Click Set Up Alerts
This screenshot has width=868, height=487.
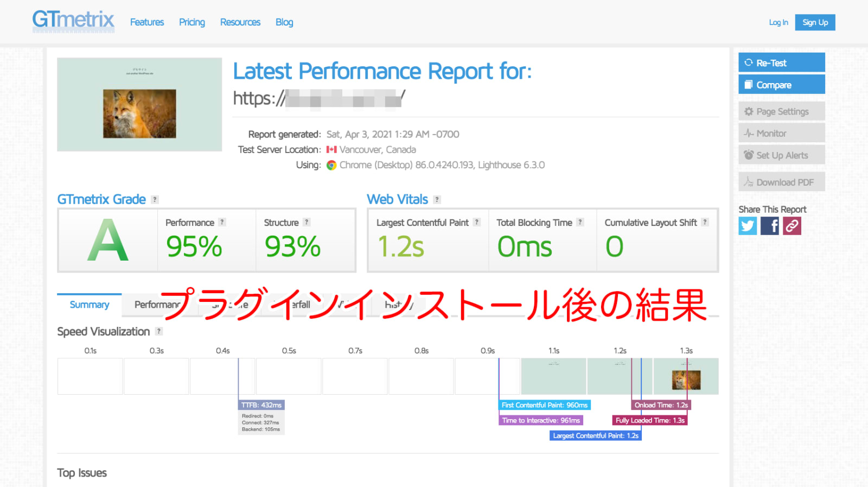(x=782, y=155)
